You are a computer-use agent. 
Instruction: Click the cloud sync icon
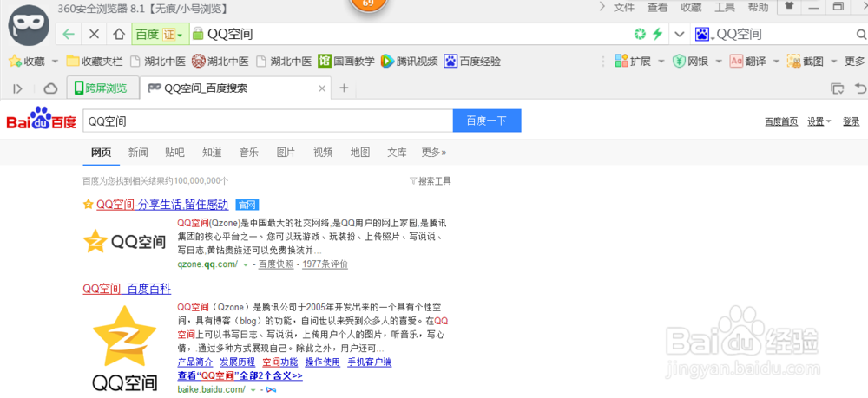click(50, 88)
